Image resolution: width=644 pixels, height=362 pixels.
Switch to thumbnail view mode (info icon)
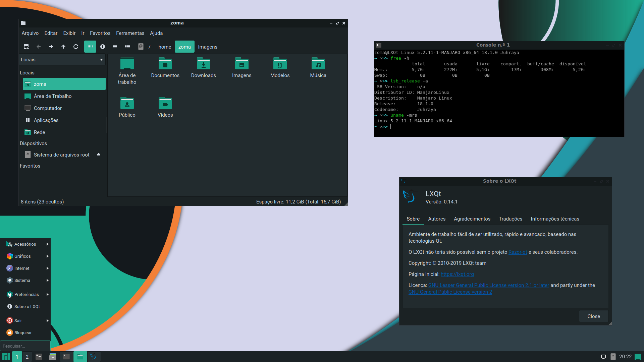click(x=103, y=47)
